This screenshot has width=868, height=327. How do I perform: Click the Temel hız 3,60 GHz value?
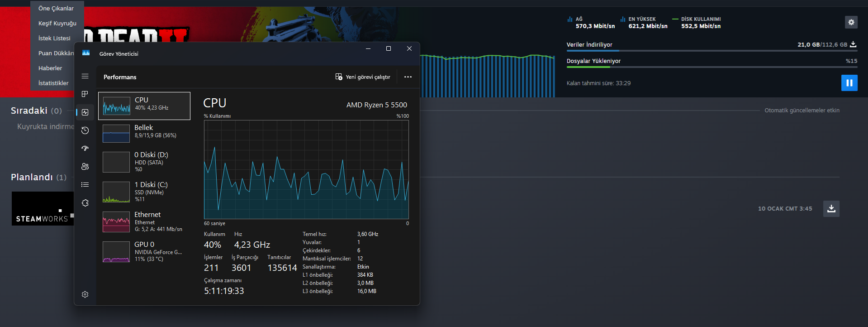pyautogui.click(x=368, y=234)
